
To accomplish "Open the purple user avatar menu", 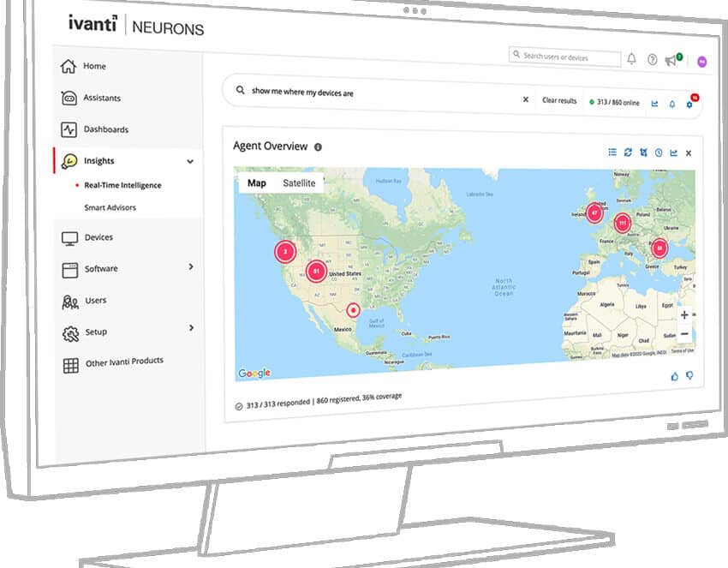I will coord(702,62).
